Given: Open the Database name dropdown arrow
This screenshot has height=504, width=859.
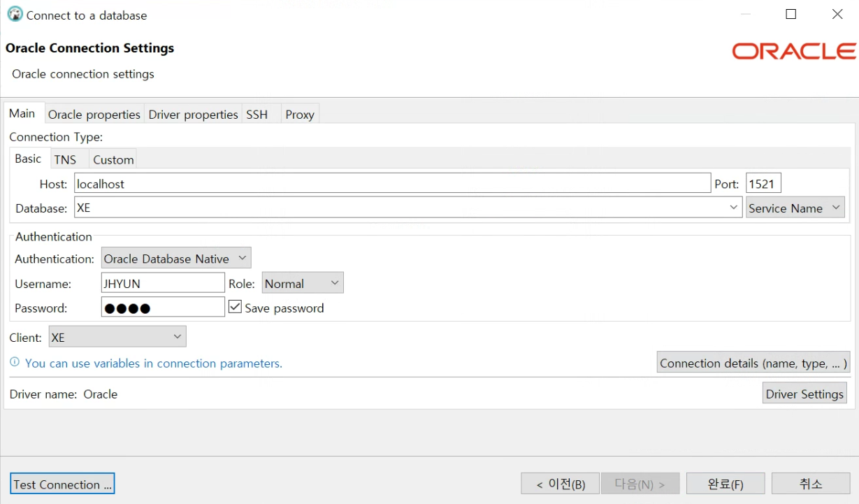Looking at the screenshot, I should coord(733,207).
